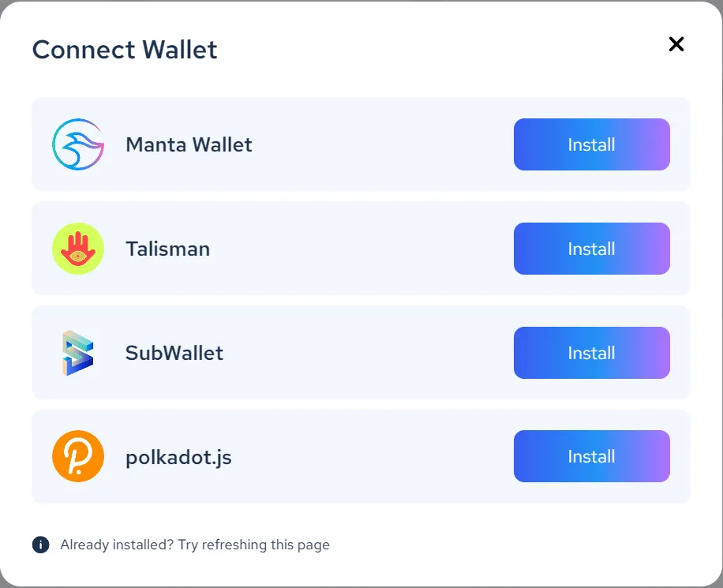Click the Talisman hand icon
Screen dimensions: 723x588
coord(77,249)
